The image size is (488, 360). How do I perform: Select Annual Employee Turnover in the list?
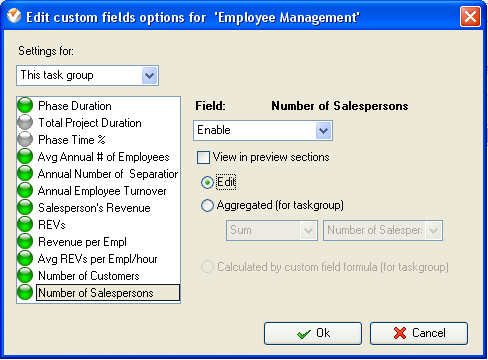[x=102, y=191]
